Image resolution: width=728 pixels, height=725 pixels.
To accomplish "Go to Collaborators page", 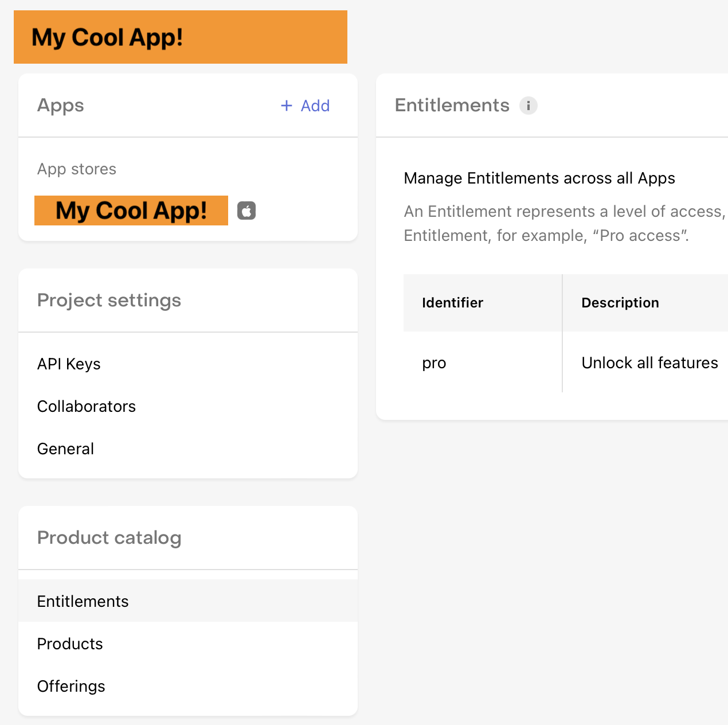I will click(87, 407).
